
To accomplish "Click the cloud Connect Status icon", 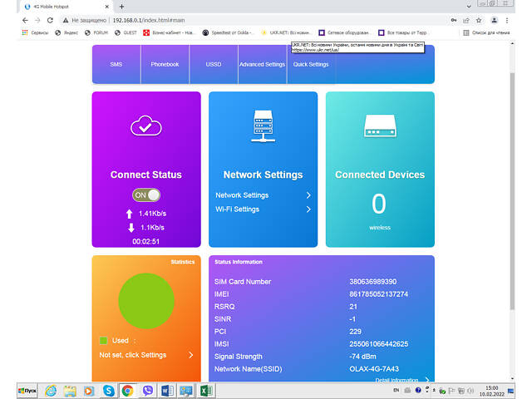I will (145, 126).
